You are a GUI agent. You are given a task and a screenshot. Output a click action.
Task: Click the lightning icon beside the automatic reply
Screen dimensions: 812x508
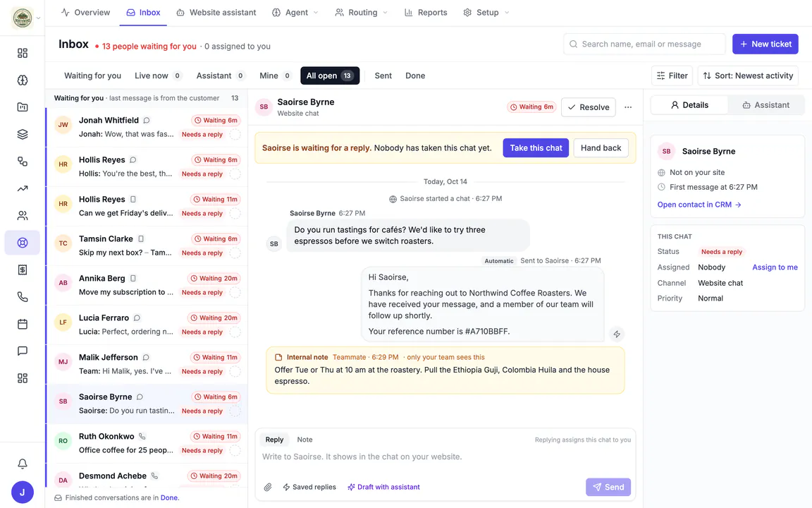[x=616, y=334]
